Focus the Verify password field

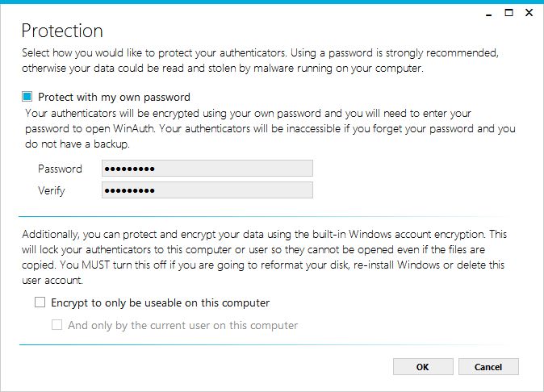tap(207, 190)
